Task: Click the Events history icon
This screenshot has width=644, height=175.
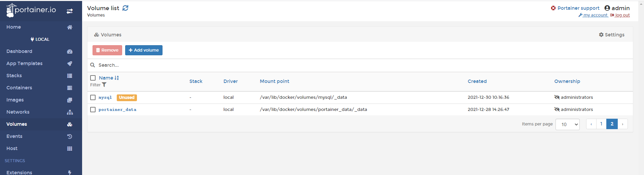Action: pos(70,137)
